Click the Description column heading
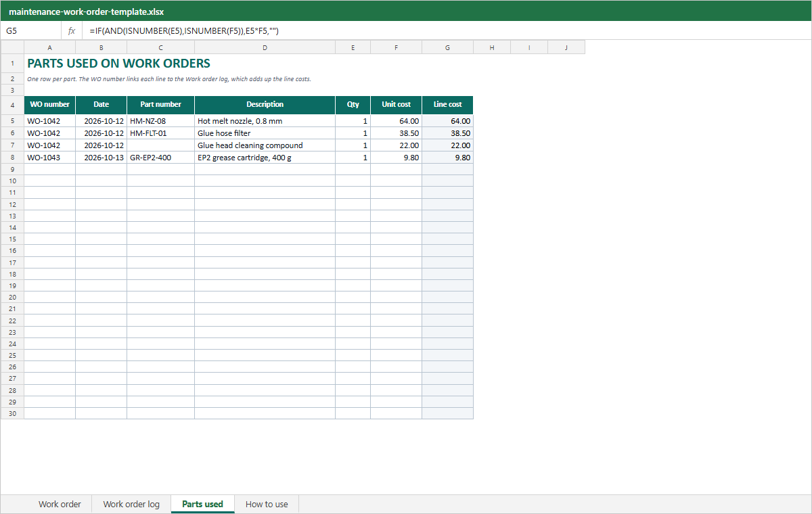This screenshot has height=514, width=812. 265,105
